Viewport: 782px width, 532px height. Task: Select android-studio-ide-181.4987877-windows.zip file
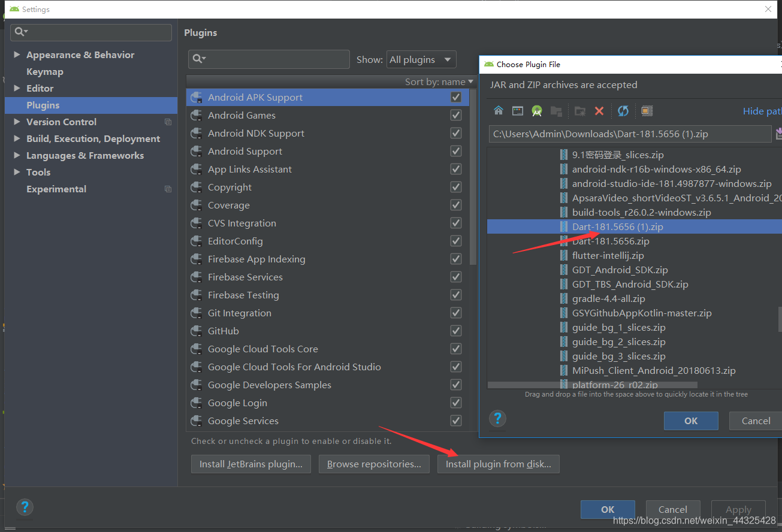pyautogui.click(x=672, y=183)
